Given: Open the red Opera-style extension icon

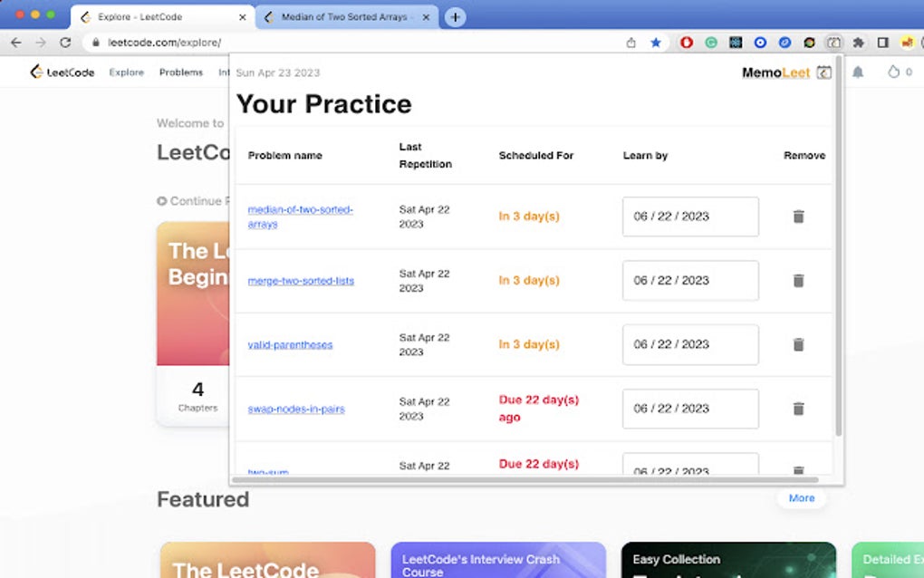Looking at the screenshot, I should (x=687, y=43).
